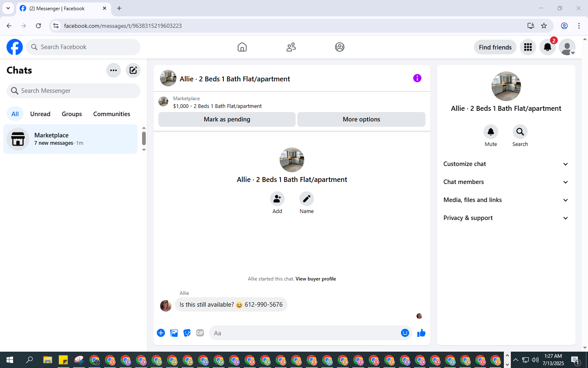Open the View buyer profile link

(x=316, y=279)
